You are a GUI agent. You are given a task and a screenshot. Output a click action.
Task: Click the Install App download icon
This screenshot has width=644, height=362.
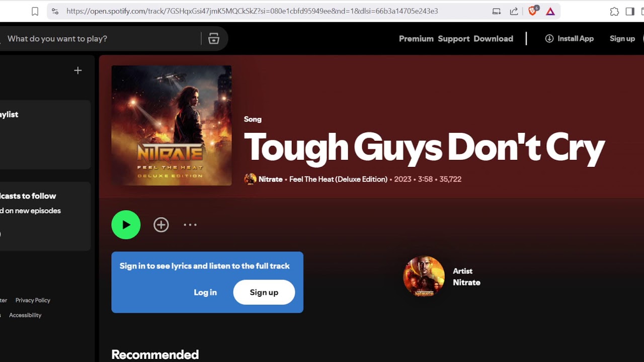pos(549,39)
